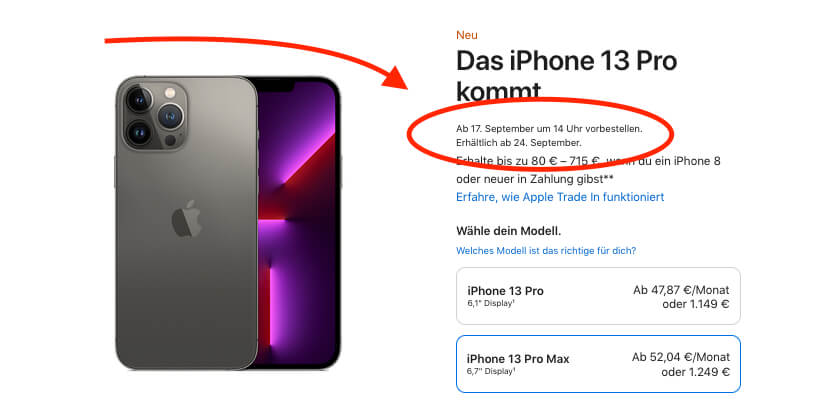Click the price 'oder 1.149 €'
The width and height of the screenshot is (813, 409).
696,304
